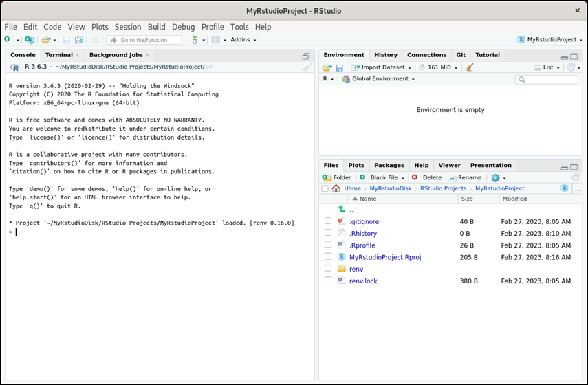The height and width of the screenshot is (385, 588).
Task: Open the Debug menu
Action: (184, 27)
